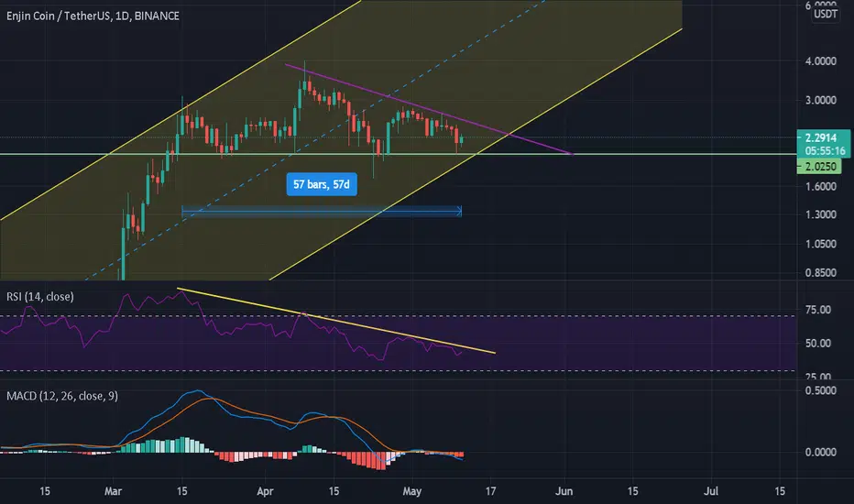The image size is (854, 504).
Task: Select the blue date range measurement bar
Action: tap(322, 212)
